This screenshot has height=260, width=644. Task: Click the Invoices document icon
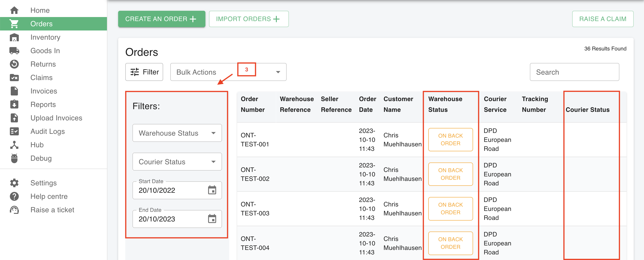(14, 91)
